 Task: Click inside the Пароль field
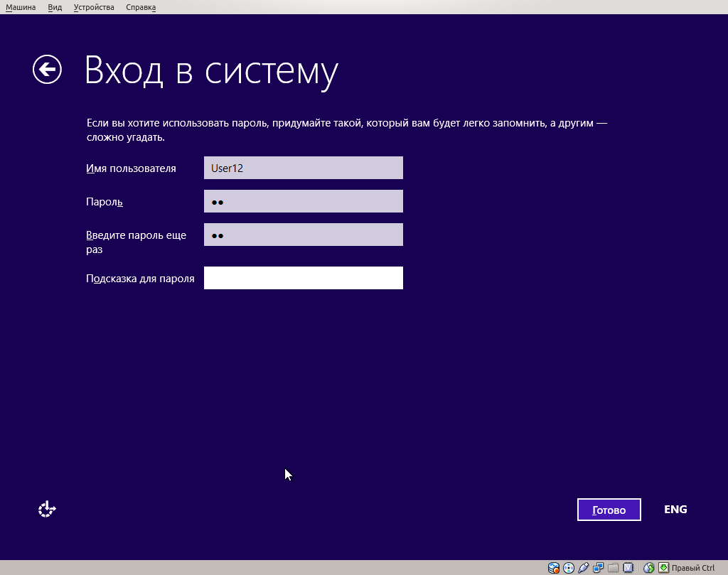pos(304,201)
